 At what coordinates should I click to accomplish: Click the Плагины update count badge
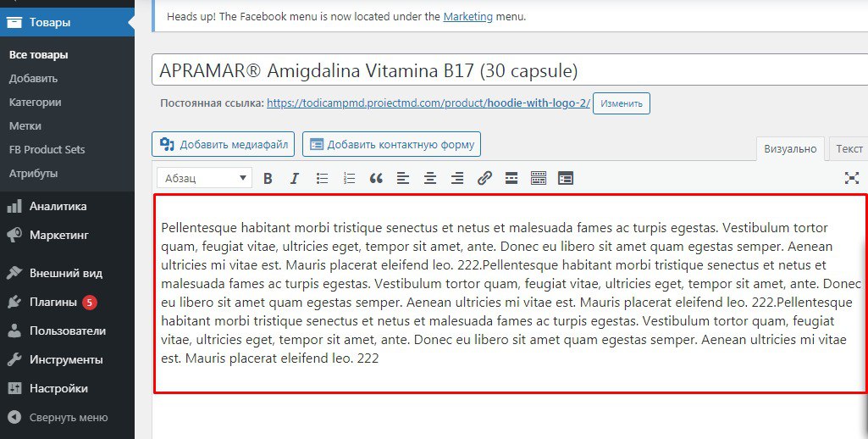[90, 302]
